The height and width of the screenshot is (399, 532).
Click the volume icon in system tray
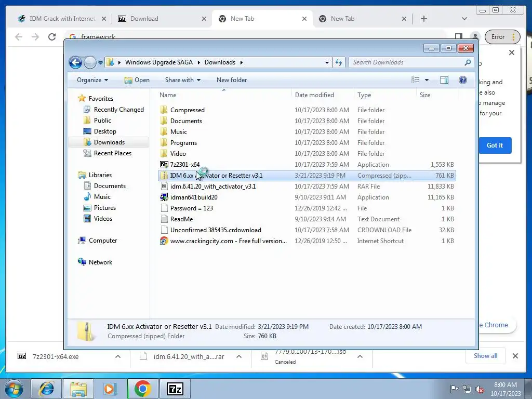pos(480,390)
